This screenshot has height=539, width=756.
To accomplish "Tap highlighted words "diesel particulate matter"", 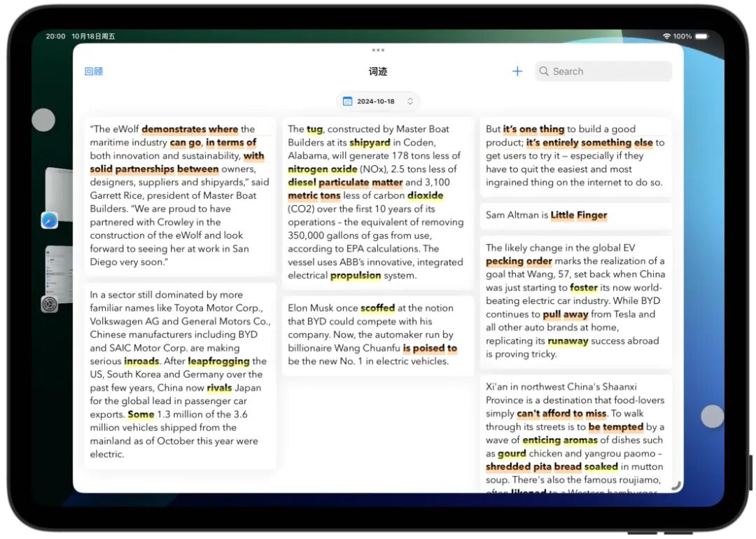I will (345, 182).
